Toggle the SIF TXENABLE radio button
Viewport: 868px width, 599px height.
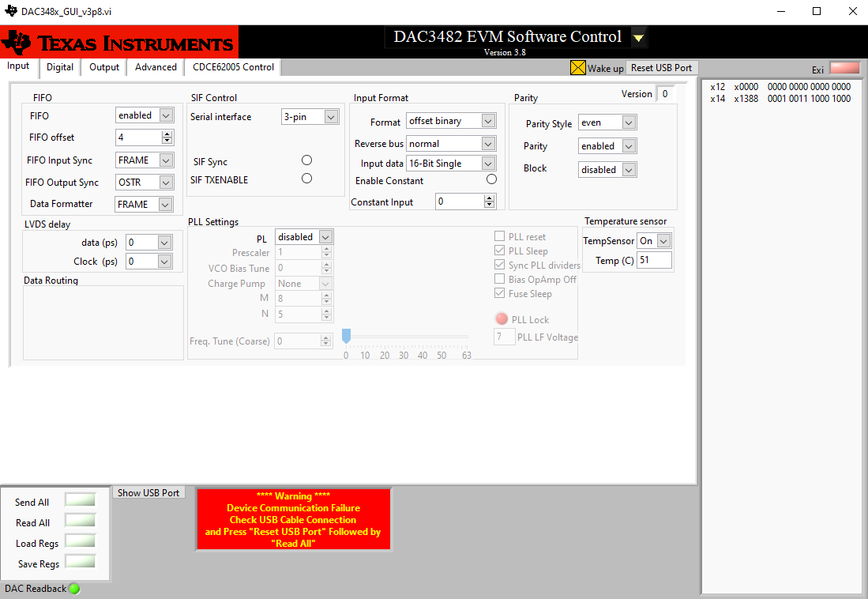306,179
